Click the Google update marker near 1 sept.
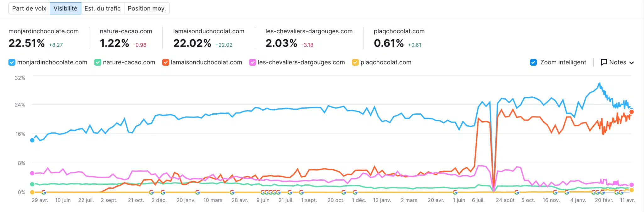This screenshot has height=212, width=644. pyautogui.click(x=301, y=192)
